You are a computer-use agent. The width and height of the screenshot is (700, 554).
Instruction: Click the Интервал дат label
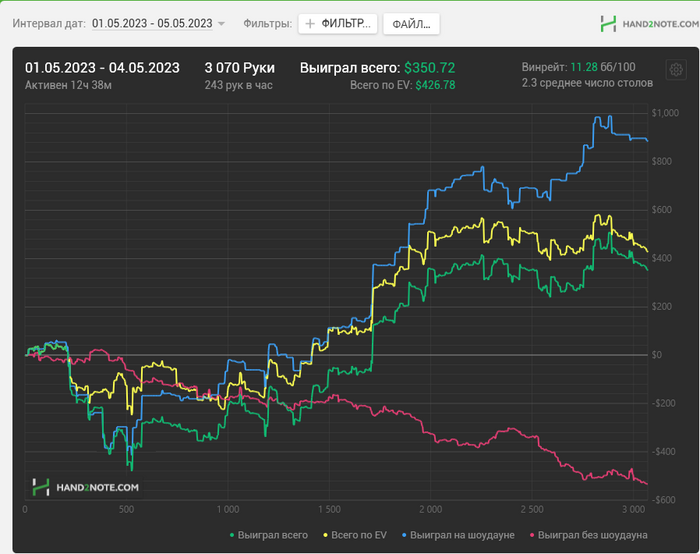pos(49,23)
